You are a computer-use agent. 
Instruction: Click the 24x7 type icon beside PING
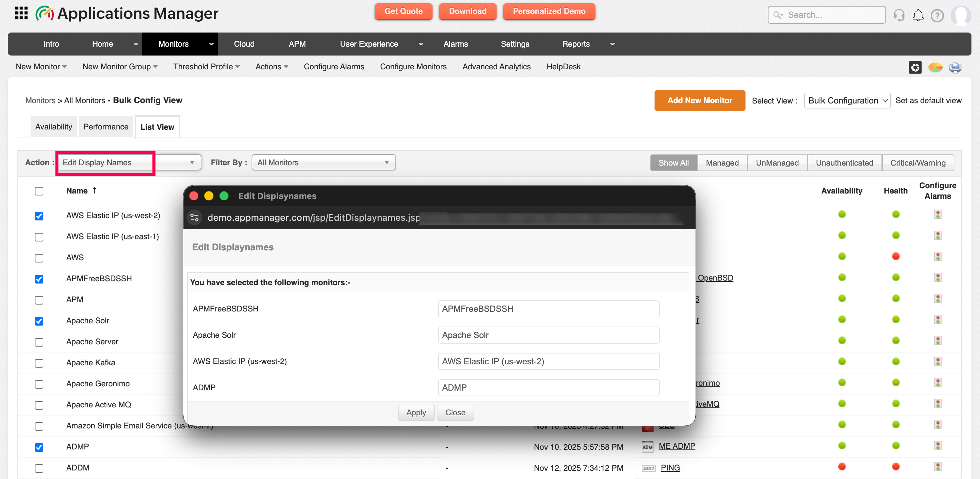(648, 468)
